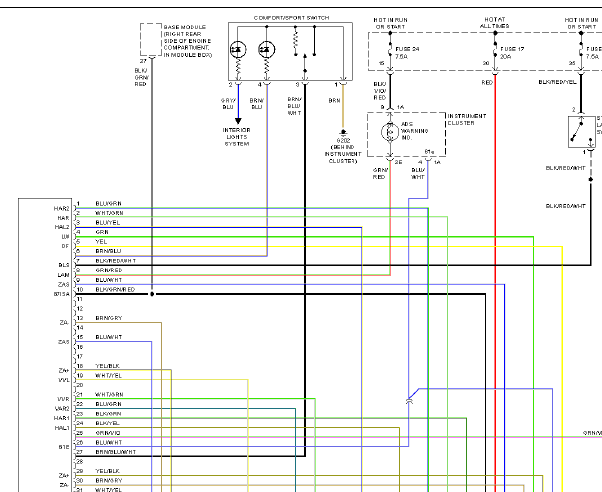Click the GRY/BLU wire label under switch
Viewport: 602px width, 492px height.
(228, 104)
